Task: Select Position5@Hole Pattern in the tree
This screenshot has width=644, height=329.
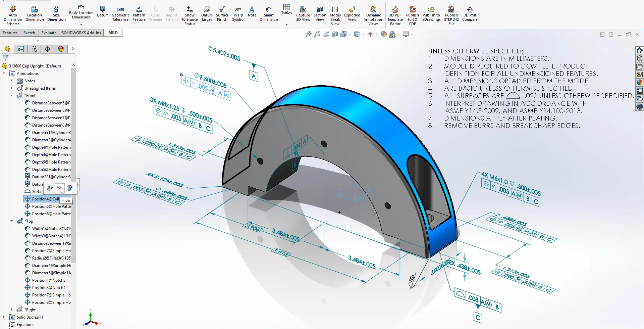Action: click(51, 206)
